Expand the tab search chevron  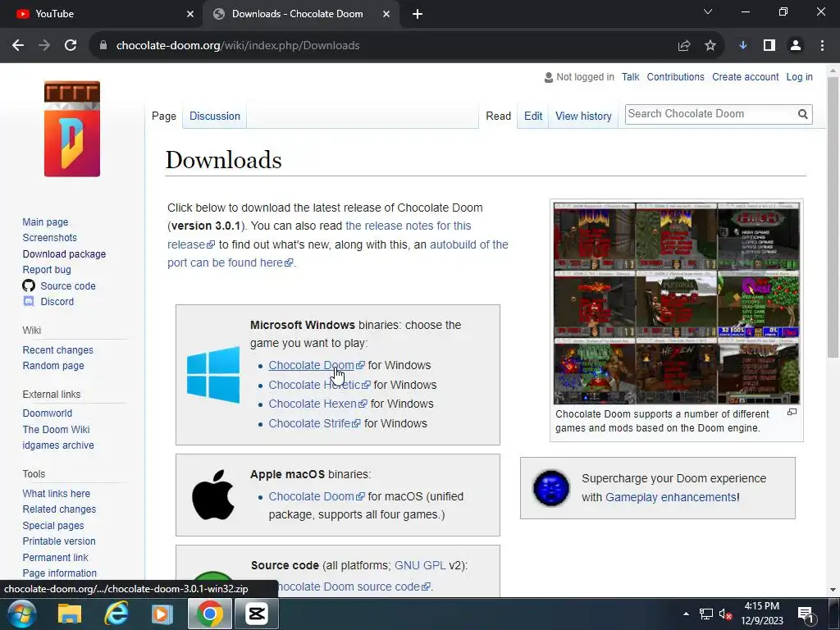click(x=708, y=11)
